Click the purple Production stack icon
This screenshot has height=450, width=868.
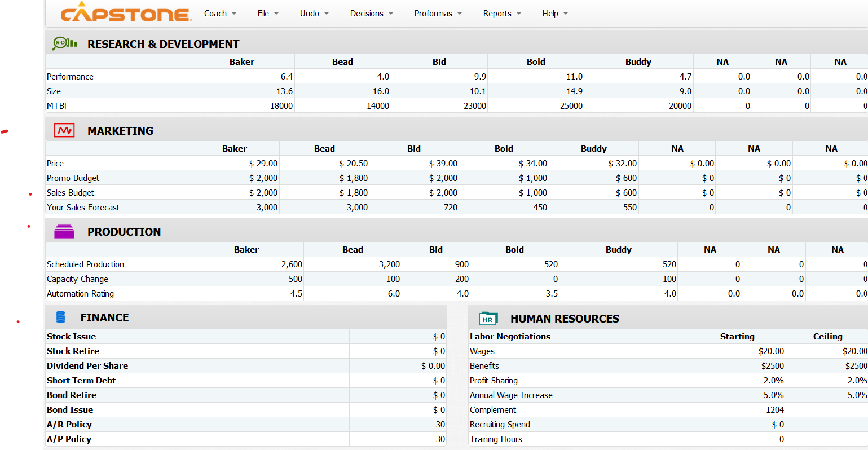(x=64, y=231)
